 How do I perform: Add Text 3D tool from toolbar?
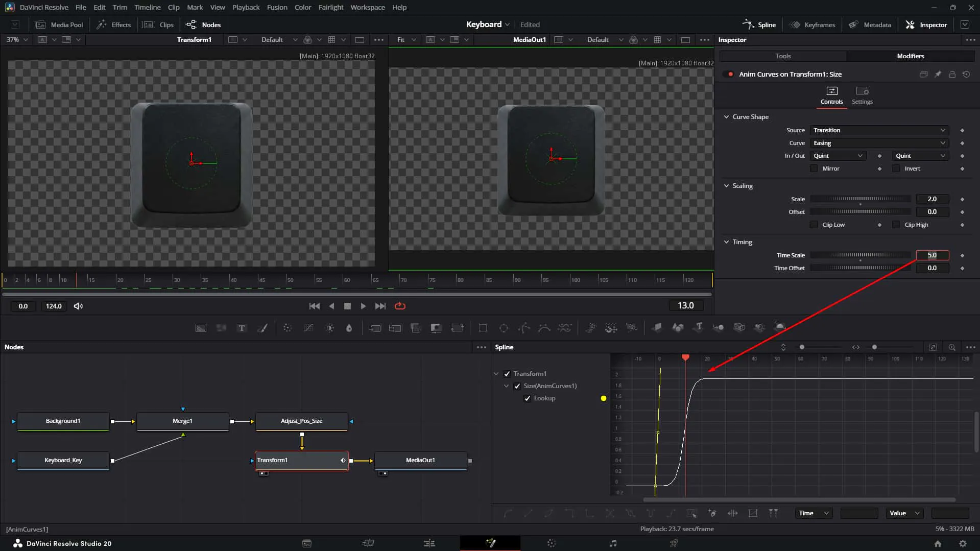point(699,327)
